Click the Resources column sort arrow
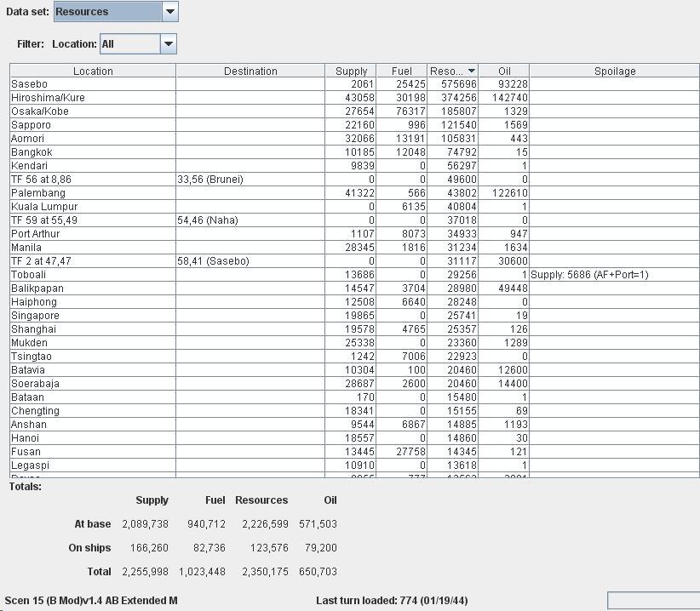 click(472, 71)
